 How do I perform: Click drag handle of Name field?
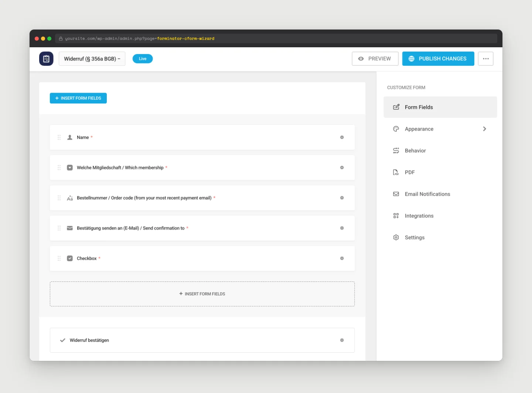tap(59, 137)
